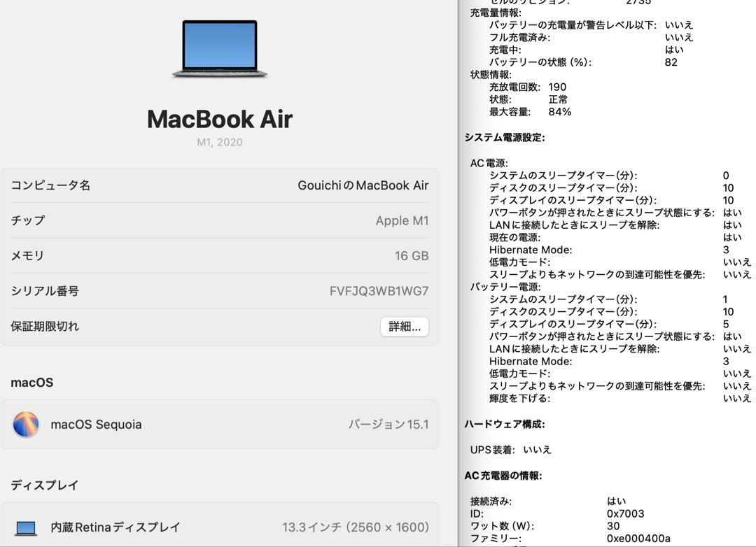Screen dimensions: 756x547
Task: Select the MacBook Air title text
Action: coord(220,119)
